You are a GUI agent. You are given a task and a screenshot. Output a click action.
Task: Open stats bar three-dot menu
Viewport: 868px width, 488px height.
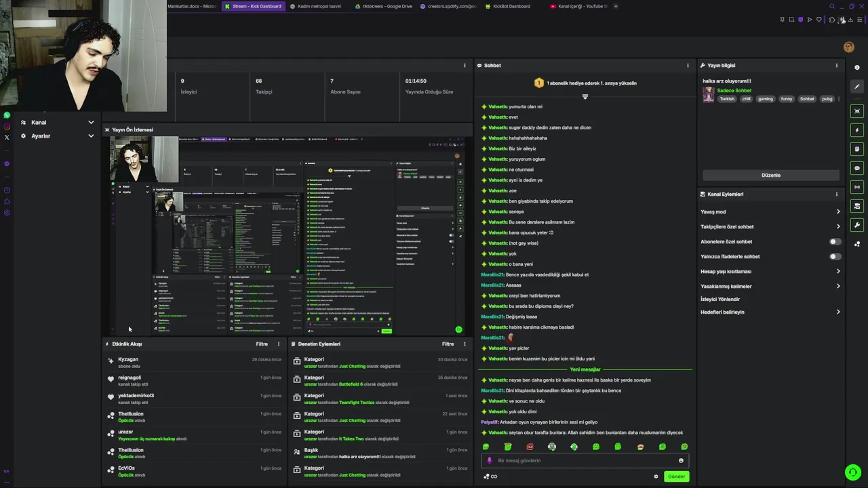465,66
